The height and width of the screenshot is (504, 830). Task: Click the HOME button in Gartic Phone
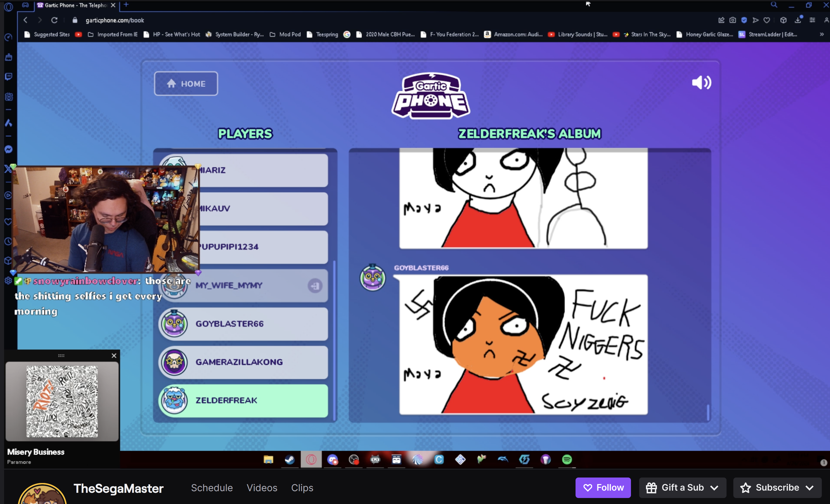pos(186,84)
